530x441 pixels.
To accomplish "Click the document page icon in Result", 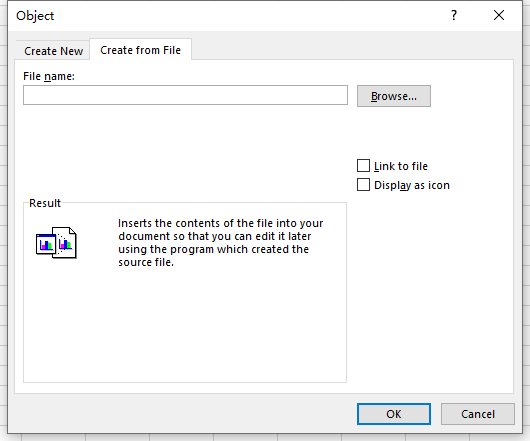I will click(x=67, y=243).
